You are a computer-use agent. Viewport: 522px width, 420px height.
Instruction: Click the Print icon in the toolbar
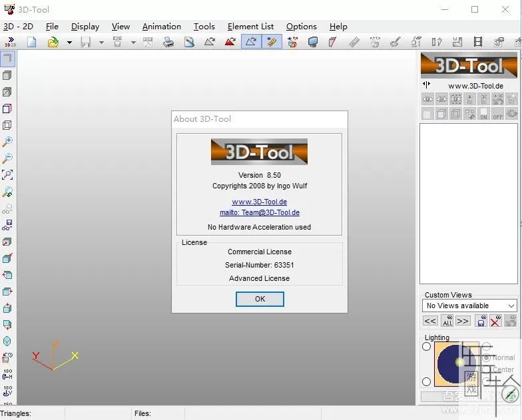(x=168, y=42)
